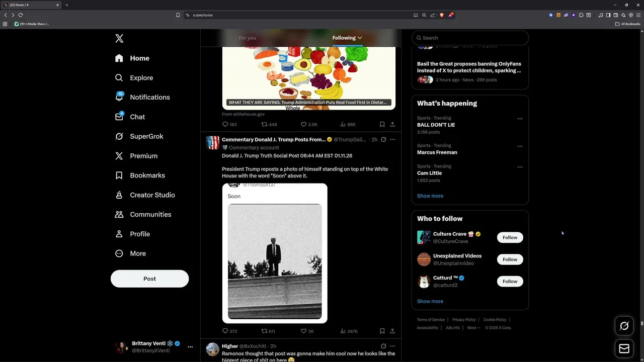This screenshot has width=644, height=362.
Task: Open the floating messages envelope button
Action: [624, 348]
